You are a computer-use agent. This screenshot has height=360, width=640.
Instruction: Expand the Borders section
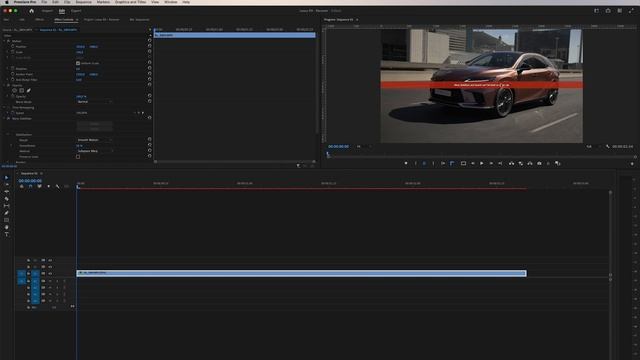click(8, 162)
